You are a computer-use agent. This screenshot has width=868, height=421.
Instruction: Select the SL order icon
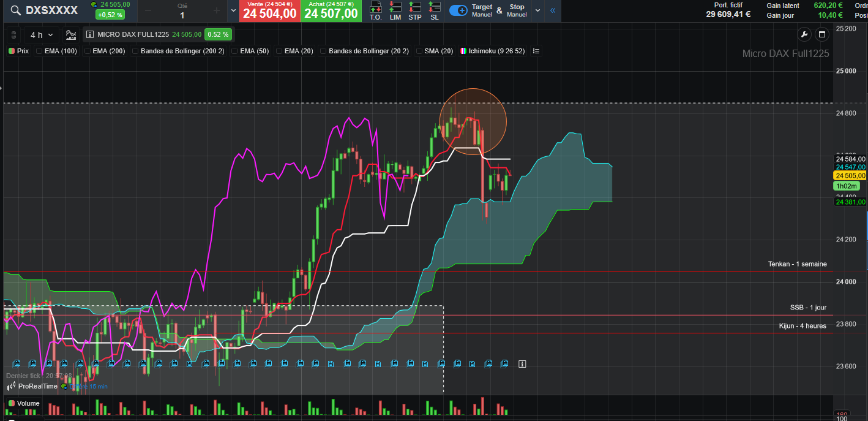435,10
